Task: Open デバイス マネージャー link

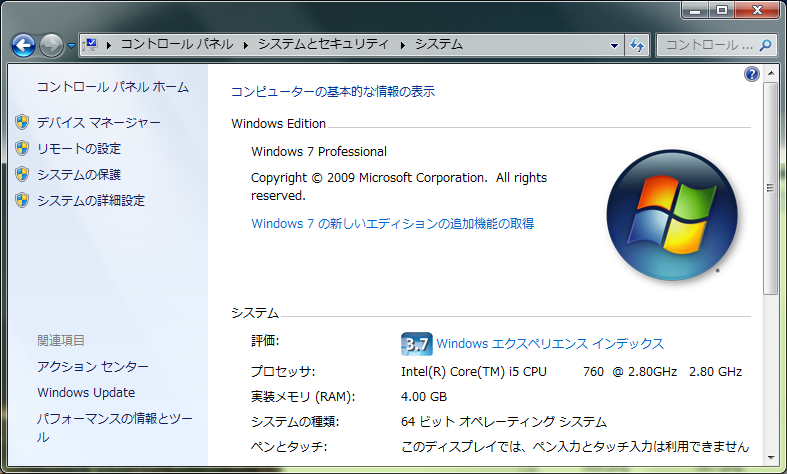Action: [x=99, y=123]
